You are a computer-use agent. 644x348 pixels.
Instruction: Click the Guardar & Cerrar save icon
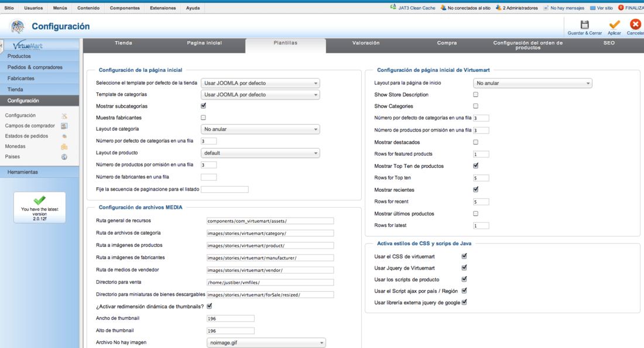(584, 25)
